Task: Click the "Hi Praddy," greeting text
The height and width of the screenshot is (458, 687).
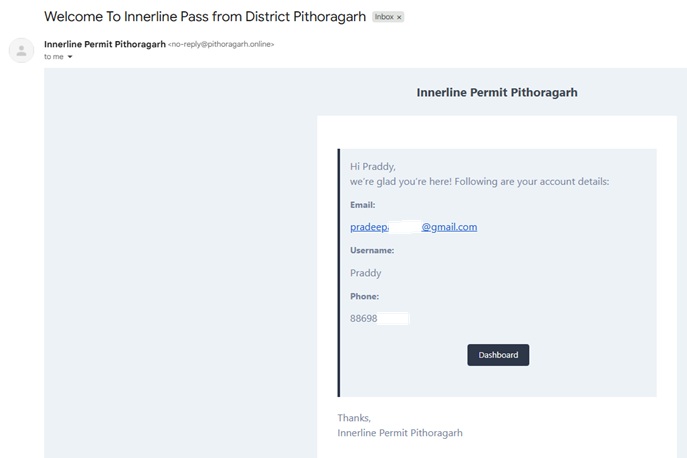Action: point(373,166)
